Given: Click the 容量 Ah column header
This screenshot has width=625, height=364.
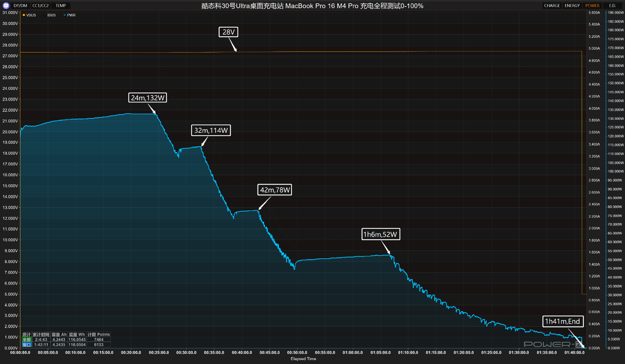Looking at the screenshot, I should click(x=59, y=334).
